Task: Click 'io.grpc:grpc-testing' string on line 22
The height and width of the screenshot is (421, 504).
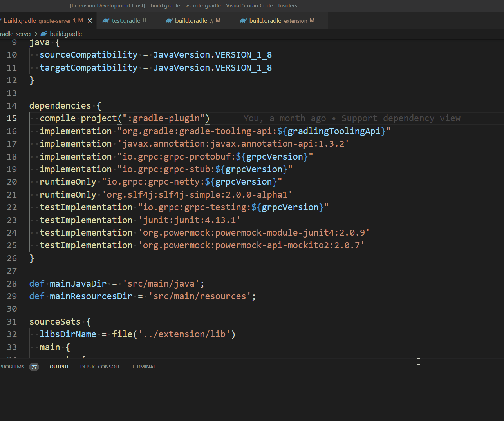Action: coord(194,207)
